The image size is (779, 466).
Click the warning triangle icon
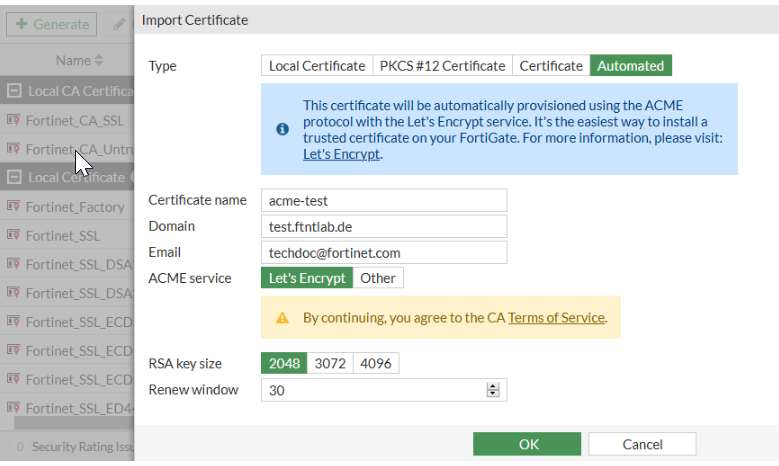click(282, 318)
